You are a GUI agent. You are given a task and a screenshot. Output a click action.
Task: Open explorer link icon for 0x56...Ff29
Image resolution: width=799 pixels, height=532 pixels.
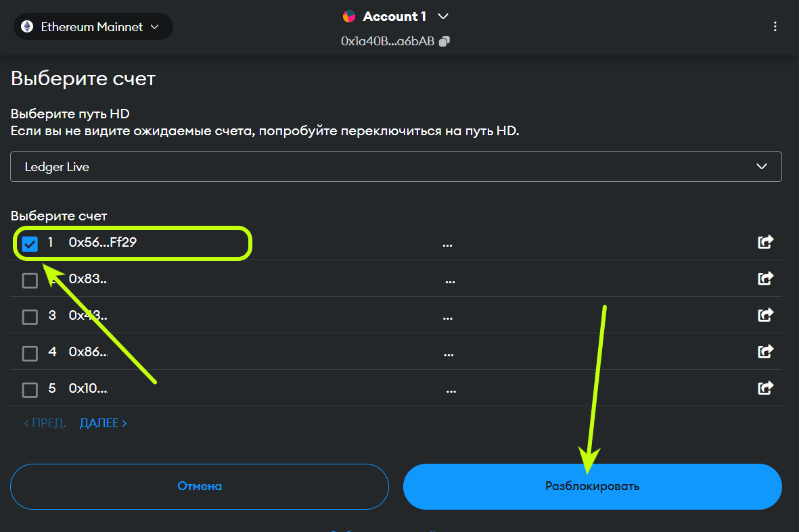[x=765, y=242]
